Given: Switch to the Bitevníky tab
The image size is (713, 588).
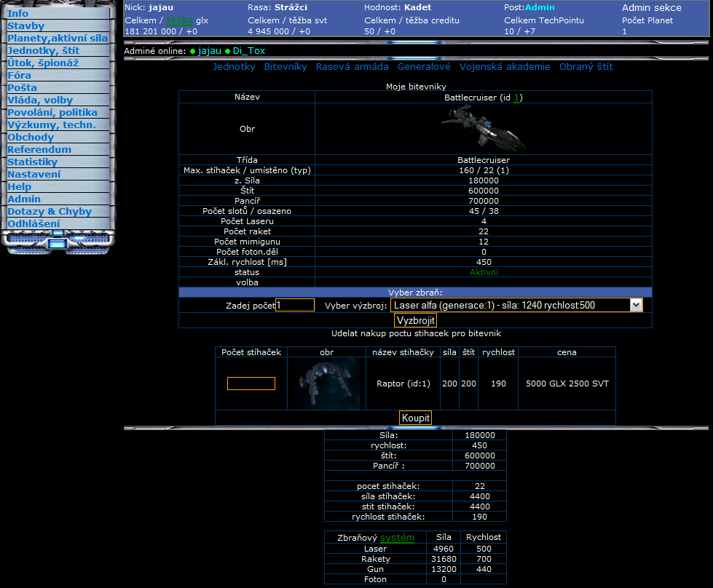Looking at the screenshot, I should (x=285, y=67).
